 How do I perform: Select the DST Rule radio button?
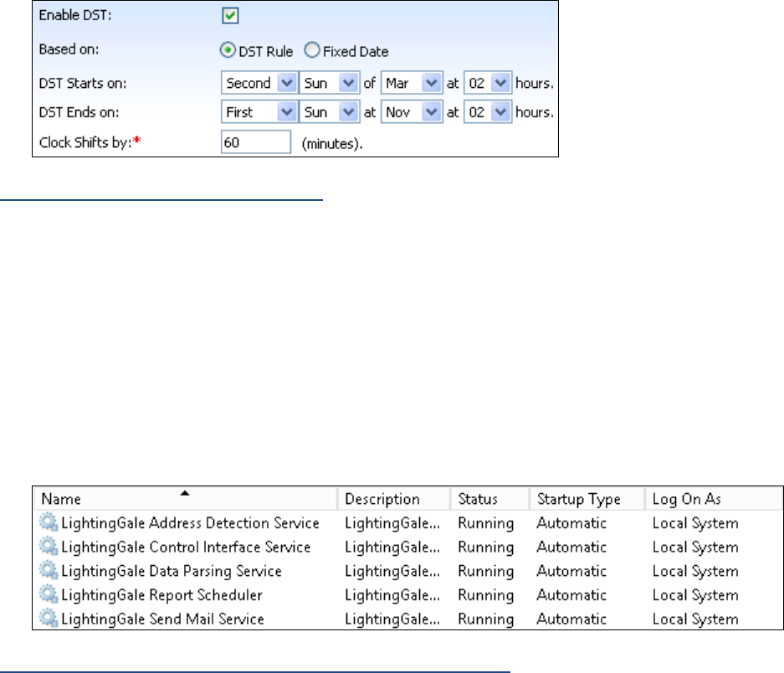228,50
